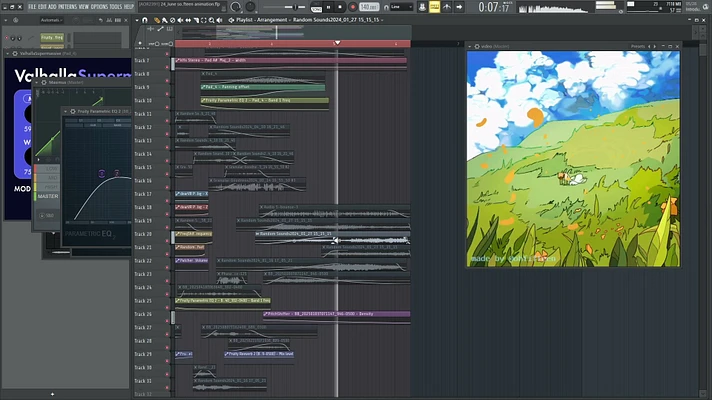The width and height of the screenshot is (712, 400).
Task: Click band 7 node in Parametric EQ
Action: 117,173
